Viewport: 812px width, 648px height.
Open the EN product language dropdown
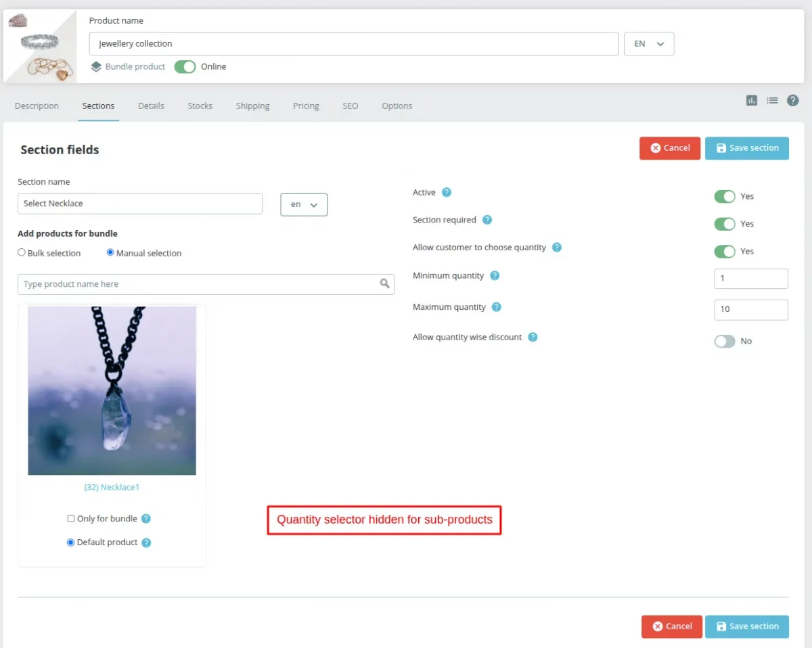pos(649,44)
